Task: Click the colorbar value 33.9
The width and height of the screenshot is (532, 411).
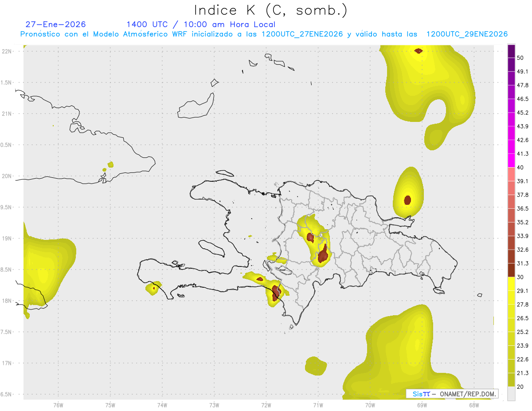Action: (x=523, y=236)
